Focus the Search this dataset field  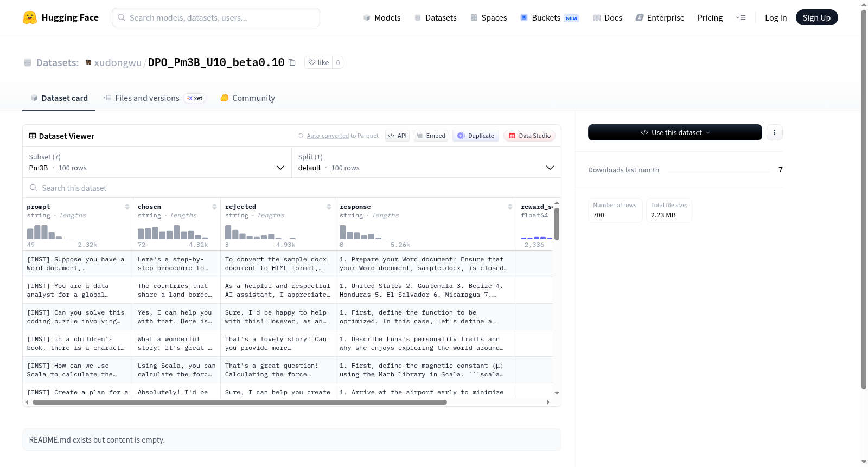pyautogui.click(x=292, y=188)
